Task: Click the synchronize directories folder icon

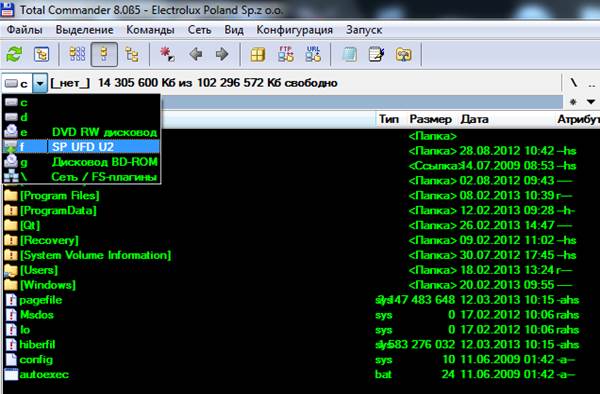Action: pos(404,54)
